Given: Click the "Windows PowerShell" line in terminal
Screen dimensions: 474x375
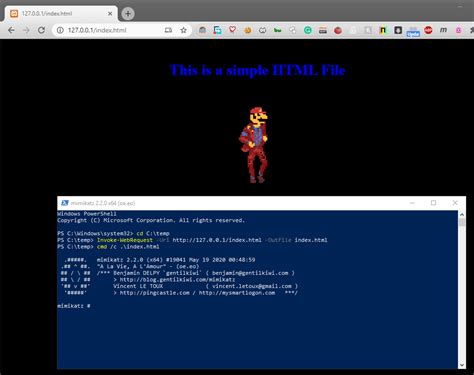Looking at the screenshot, I should coord(87,214).
